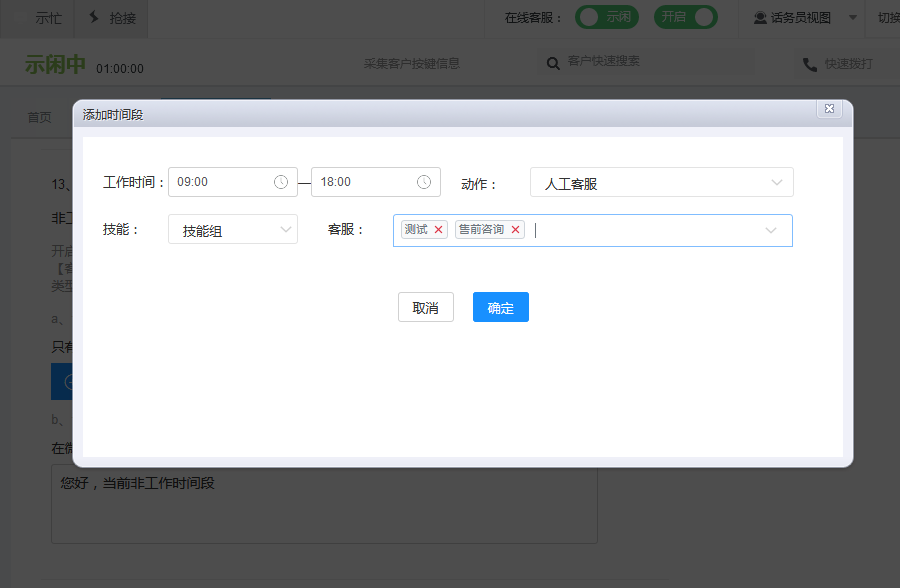Expand the 客服 multi-select dropdown arrow

point(771,230)
